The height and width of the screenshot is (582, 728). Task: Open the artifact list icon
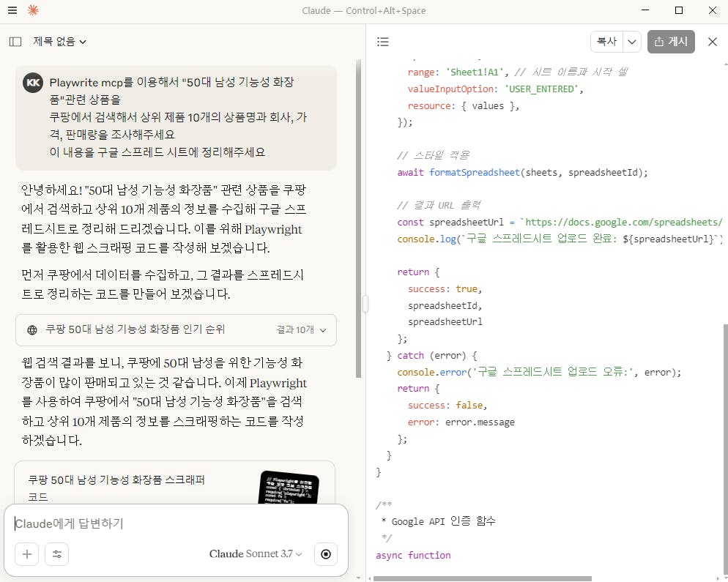382,42
